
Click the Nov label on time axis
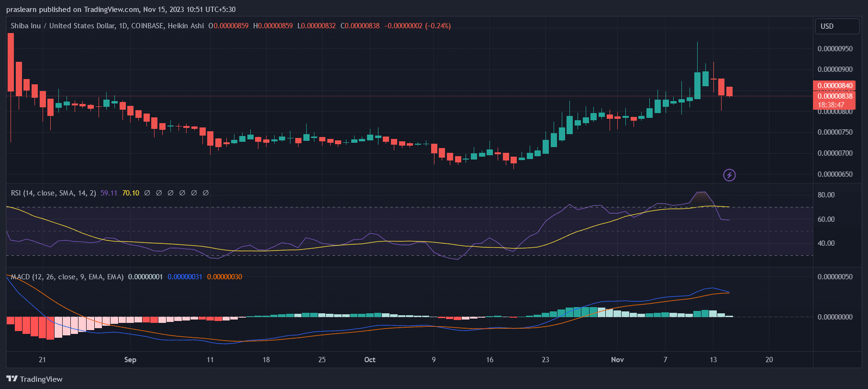click(x=617, y=360)
